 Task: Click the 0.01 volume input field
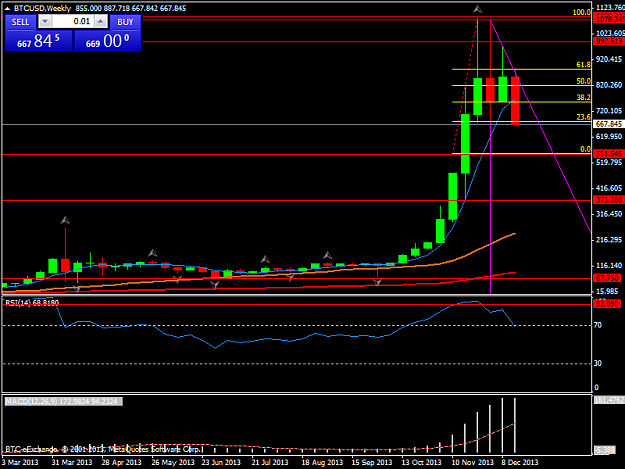pyautogui.click(x=73, y=22)
